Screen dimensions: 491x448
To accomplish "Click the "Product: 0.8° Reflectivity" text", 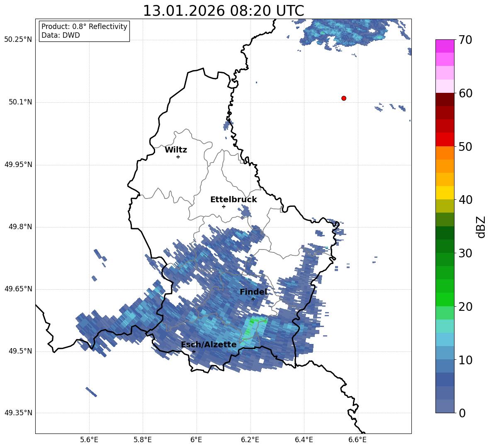I will 84,27.
